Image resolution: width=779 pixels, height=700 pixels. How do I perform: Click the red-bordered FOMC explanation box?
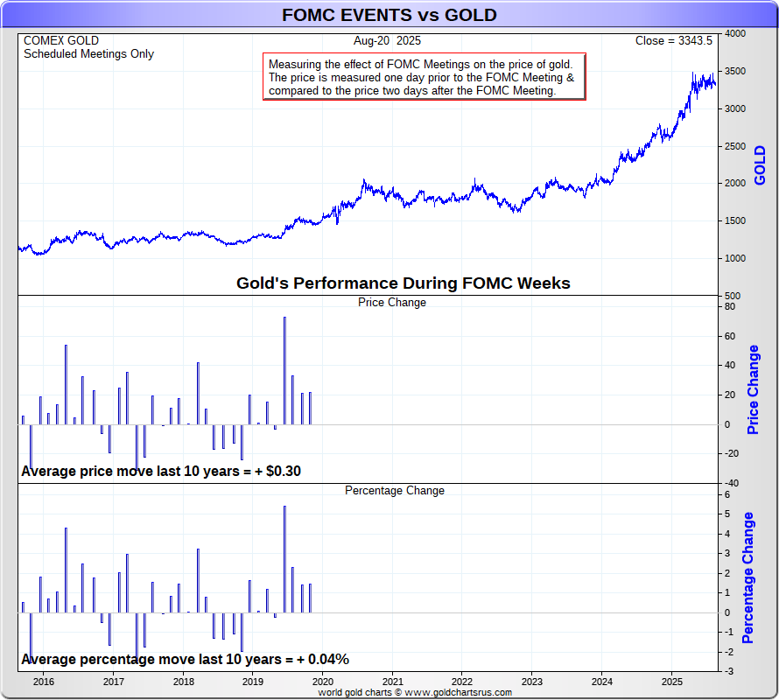tap(425, 77)
